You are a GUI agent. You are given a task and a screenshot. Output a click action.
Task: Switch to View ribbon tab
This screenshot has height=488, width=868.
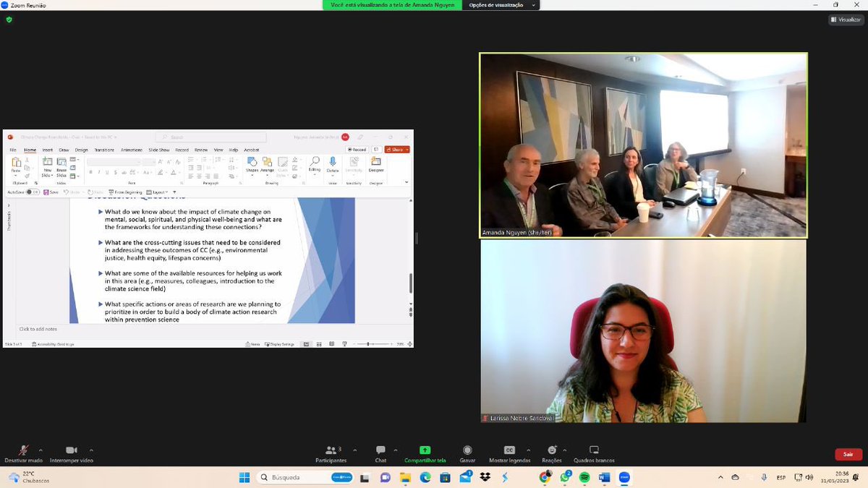pyautogui.click(x=218, y=150)
